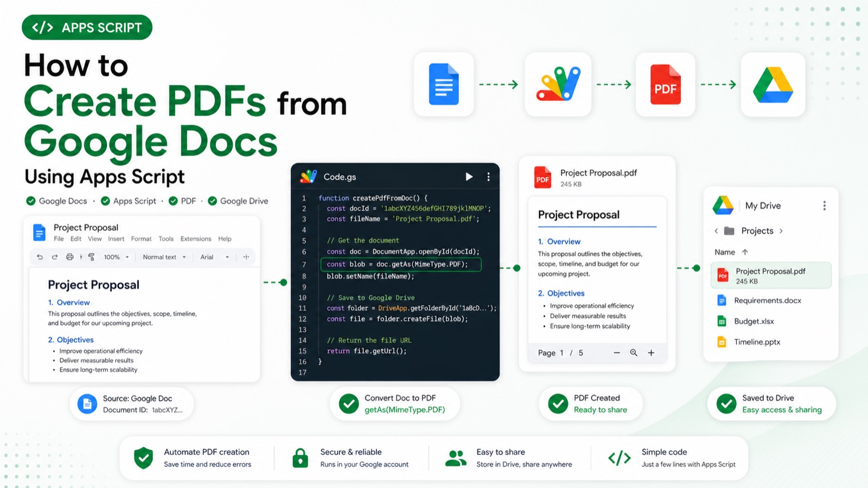Image resolution: width=868 pixels, height=488 pixels.
Task: Click the green check beside PDF tag
Action: click(173, 201)
